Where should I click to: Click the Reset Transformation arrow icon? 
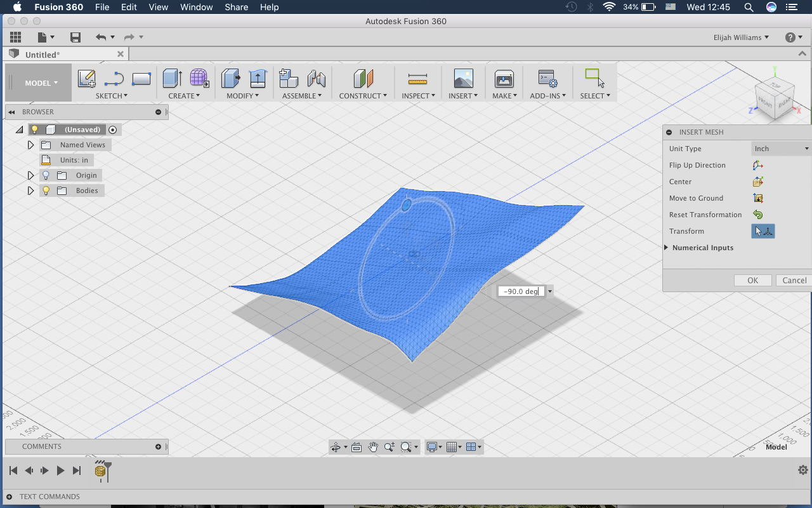tap(757, 215)
